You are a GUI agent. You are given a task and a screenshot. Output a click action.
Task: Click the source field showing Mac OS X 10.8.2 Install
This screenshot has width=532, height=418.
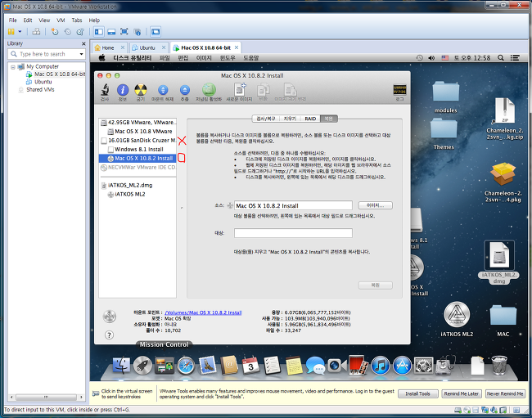(293, 205)
